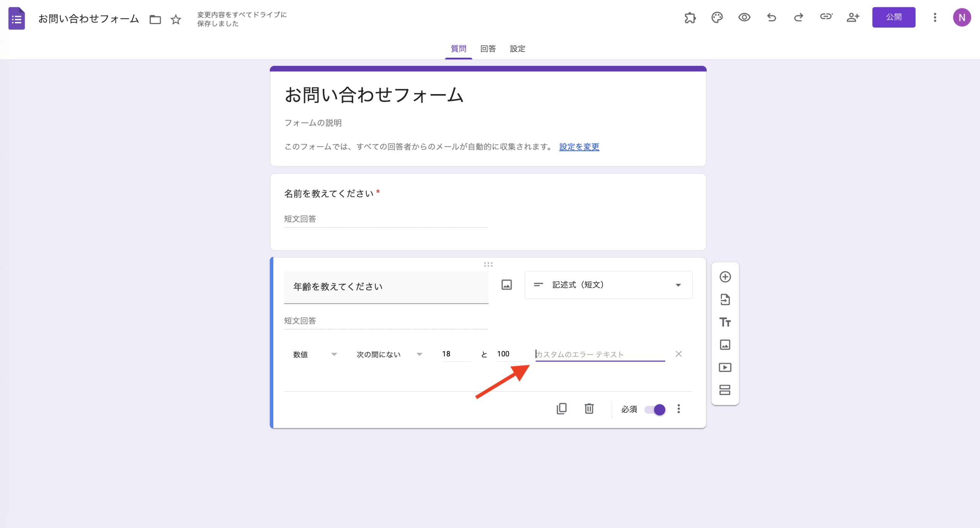Image resolution: width=980 pixels, height=528 pixels.
Task: Delete the age question with trash icon
Action: (x=589, y=409)
